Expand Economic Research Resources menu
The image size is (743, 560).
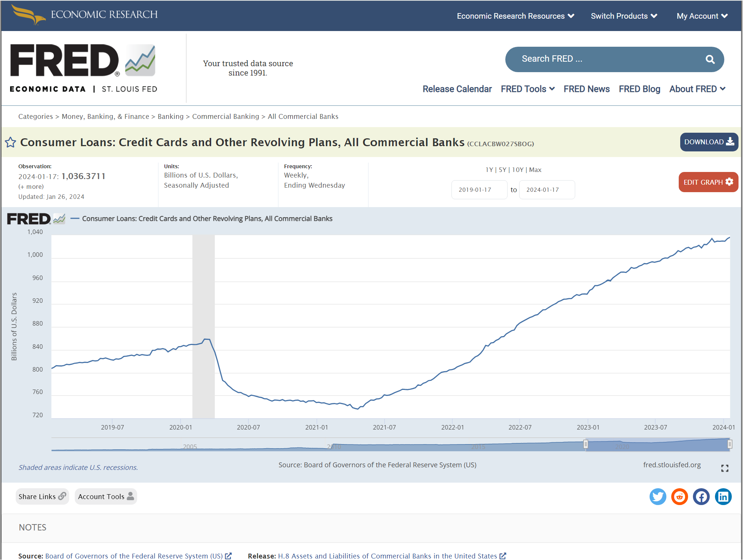pos(515,16)
